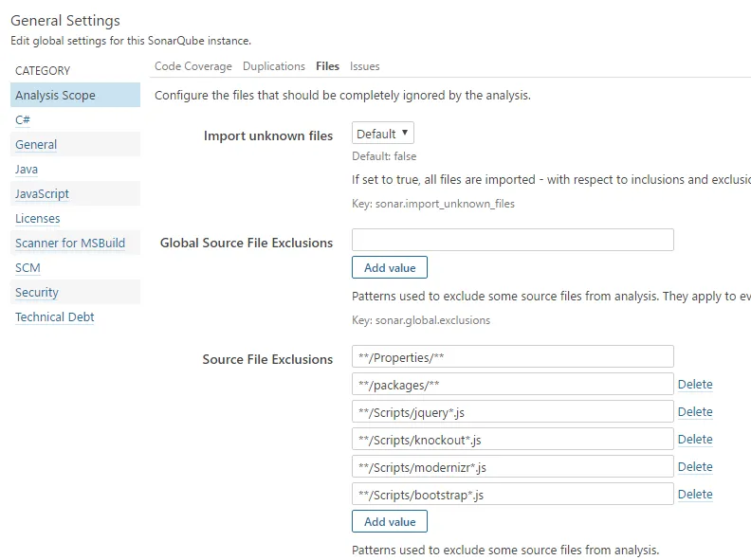Open Technical Debt category
The image size is (751, 560).
[55, 317]
